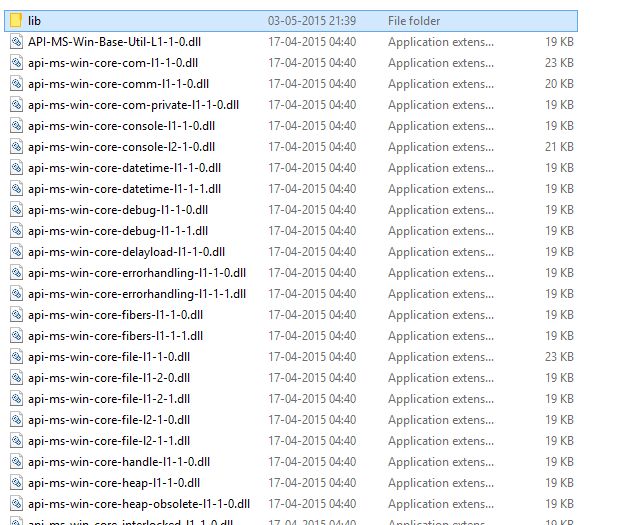Click 23 KB size of api-ms-win-core-com-l1-1-0.dll
This screenshot has width=637, height=525.
click(559, 63)
